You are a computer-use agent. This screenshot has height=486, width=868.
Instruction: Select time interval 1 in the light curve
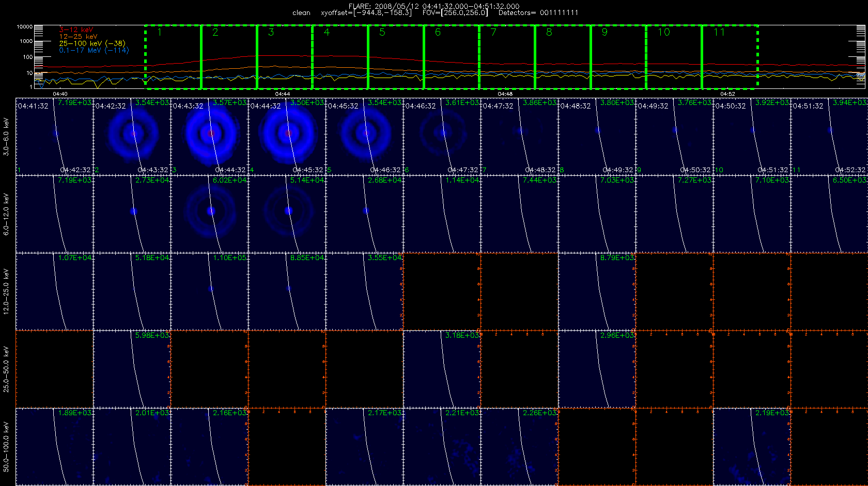[x=173, y=57]
